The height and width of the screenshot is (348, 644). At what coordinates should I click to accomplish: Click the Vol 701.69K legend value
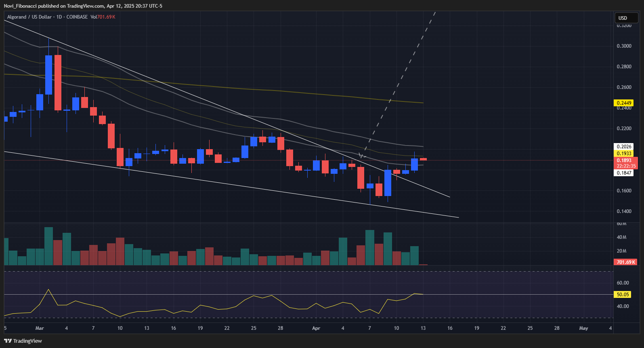(x=103, y=17)
